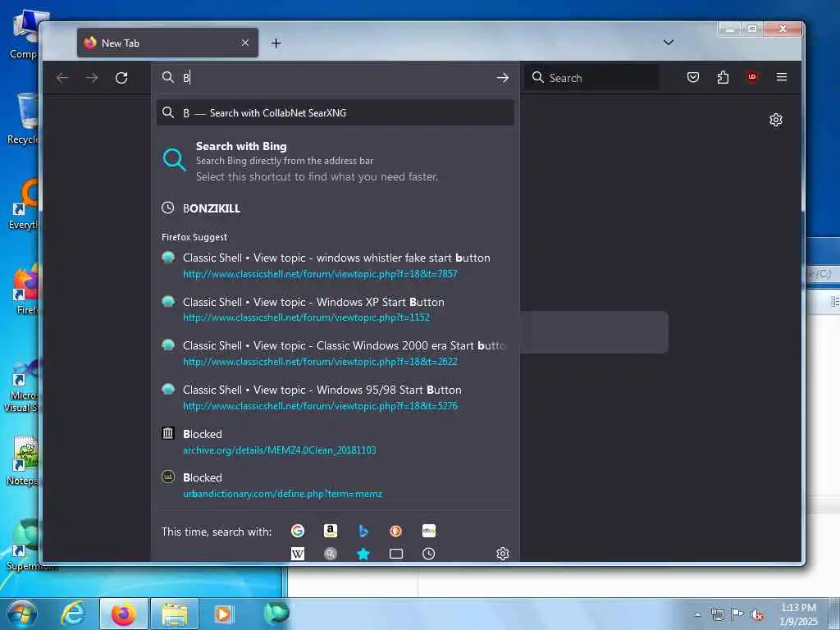Go forward to next page
The height and width of the screenshot is (630, 840).
(92, 78)
